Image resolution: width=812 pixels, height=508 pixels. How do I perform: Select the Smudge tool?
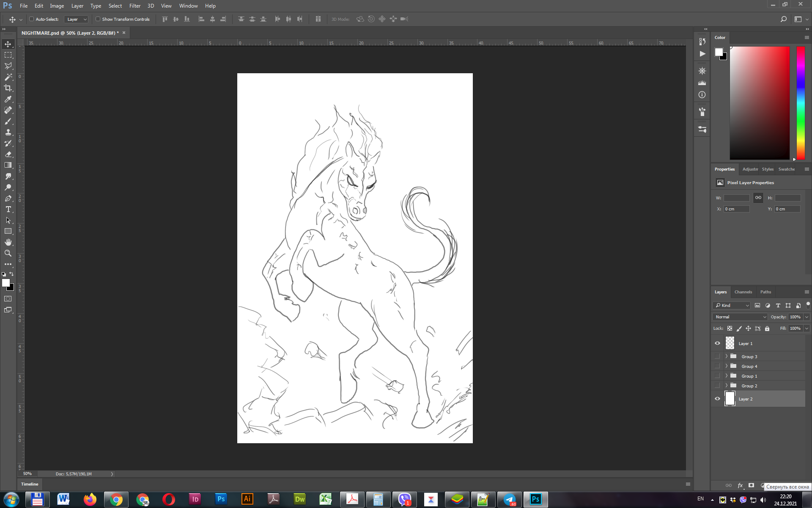(8, 176)
